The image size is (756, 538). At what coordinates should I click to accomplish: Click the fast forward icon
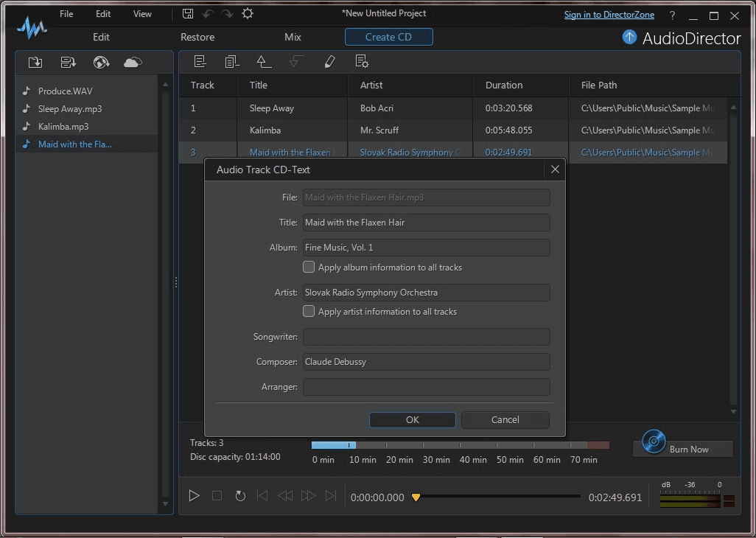click(308, 495)
